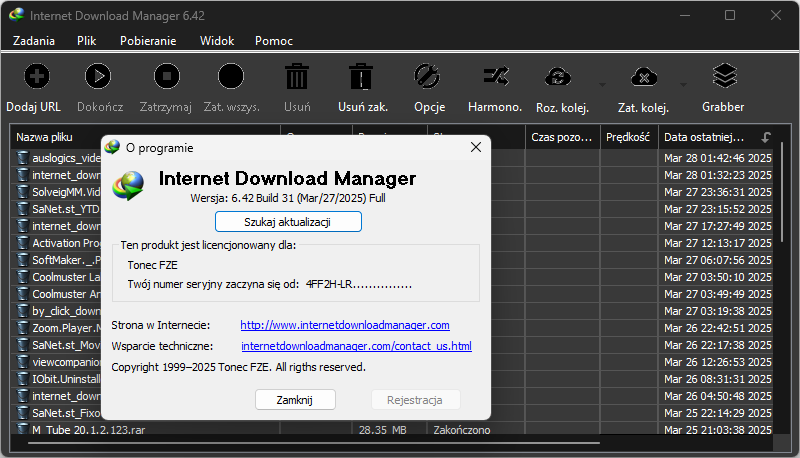
Task: Open the Grabber tool
Action: tap(724, 77)
